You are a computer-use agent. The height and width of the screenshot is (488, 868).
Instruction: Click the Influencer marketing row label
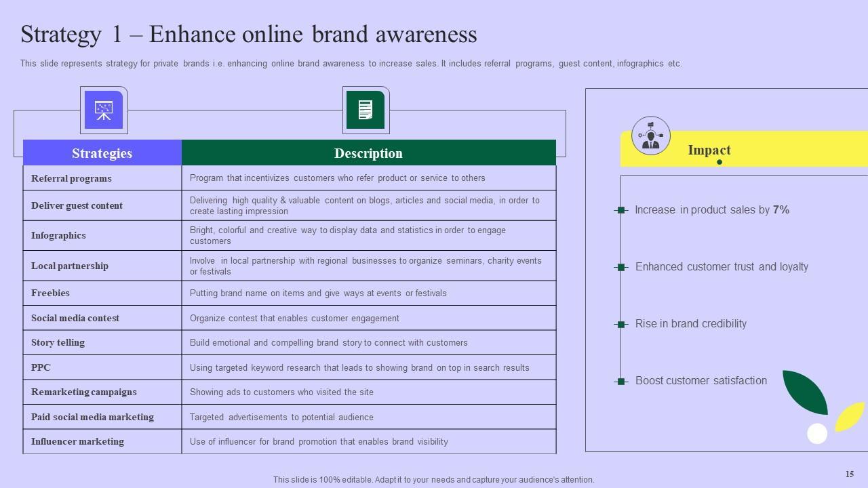pos(77,441)
